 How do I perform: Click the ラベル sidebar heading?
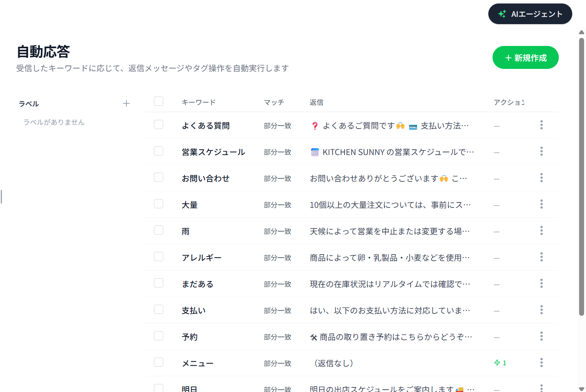click(29, 104)
